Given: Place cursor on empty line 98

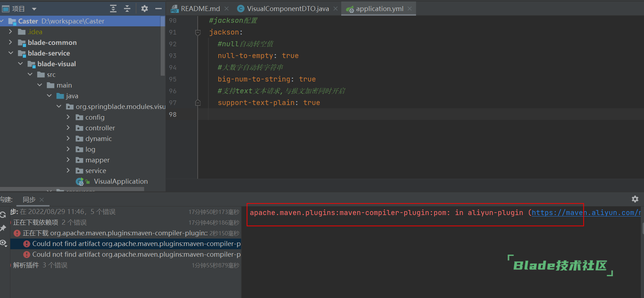Looking at the screenshot, I should click(x=420, y=114).
